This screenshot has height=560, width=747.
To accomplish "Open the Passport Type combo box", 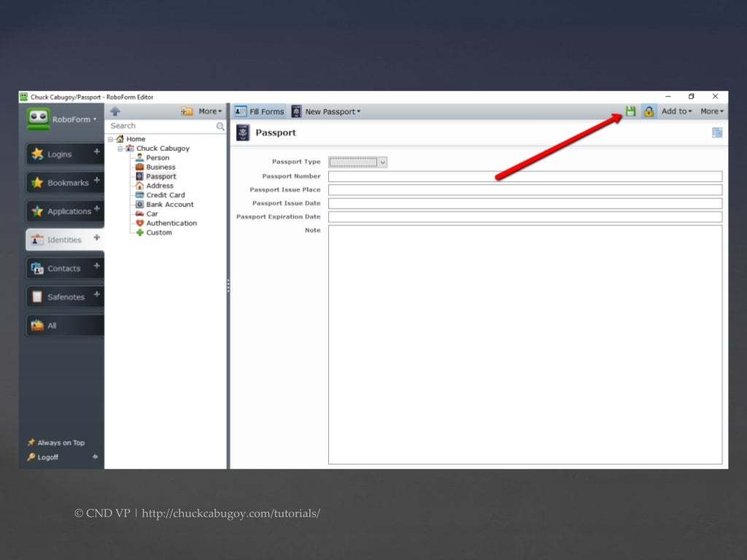I will click(x=357, y=163).
